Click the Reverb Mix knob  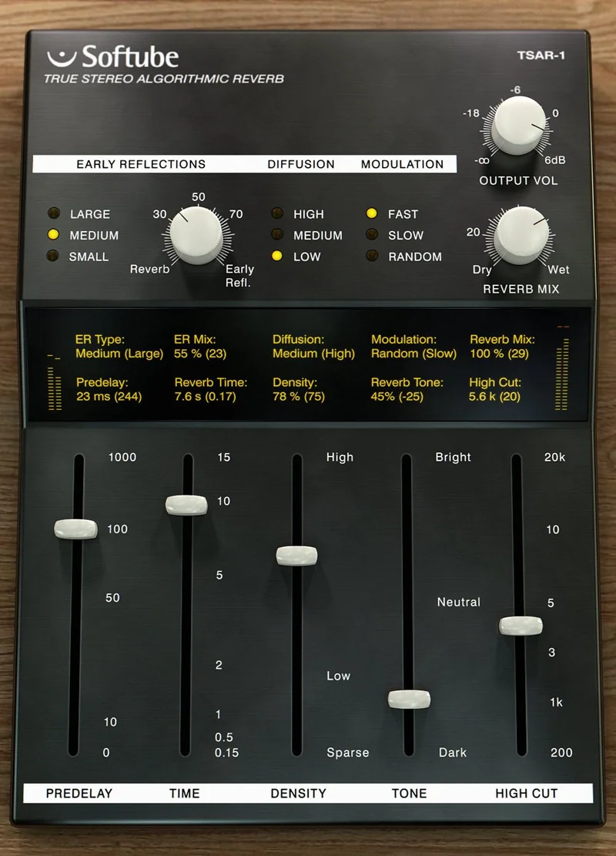coord(521,235)
